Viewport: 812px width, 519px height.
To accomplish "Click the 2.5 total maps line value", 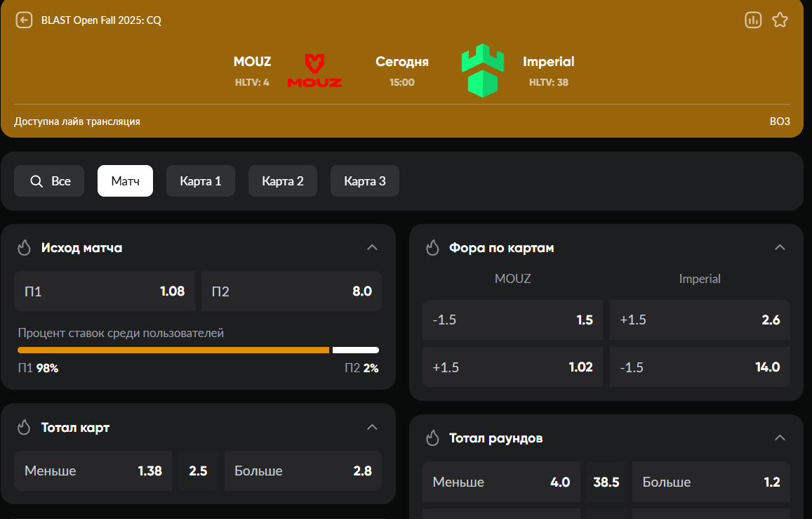I will [198, 471].
